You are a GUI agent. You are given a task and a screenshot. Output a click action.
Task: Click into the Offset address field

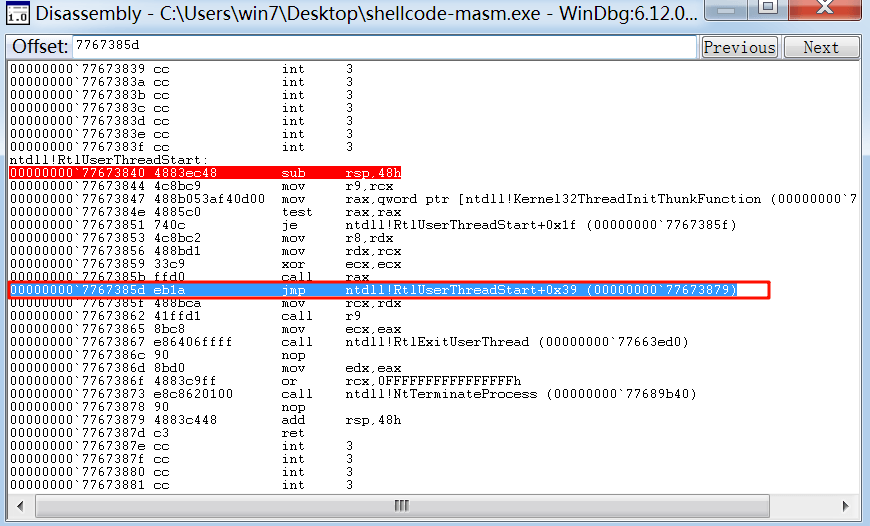pos(384,47)
